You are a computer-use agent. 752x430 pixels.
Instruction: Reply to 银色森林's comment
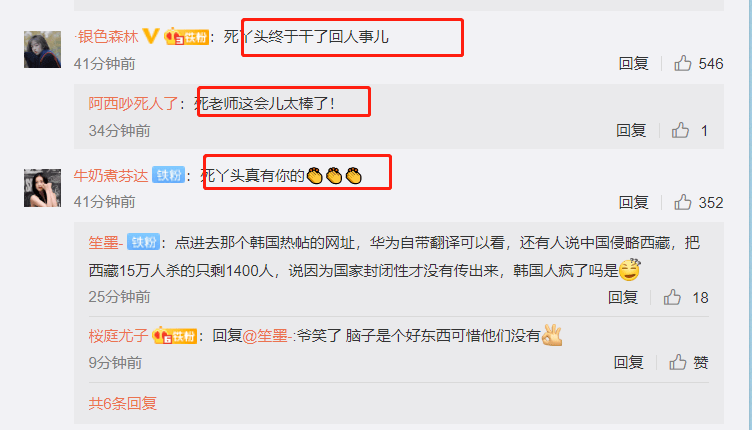click(634, 63)
